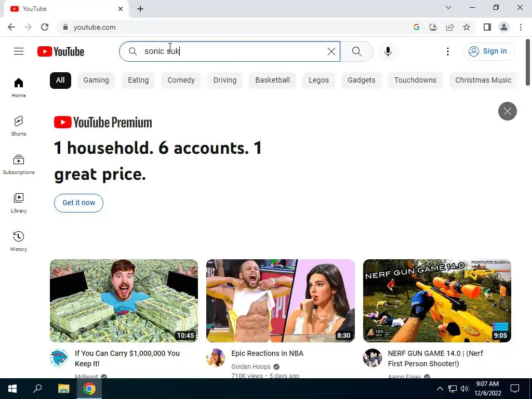This screenshot has width=532, height=399.
Task: Select the Gaming filter chip
Action: (96, 81)
